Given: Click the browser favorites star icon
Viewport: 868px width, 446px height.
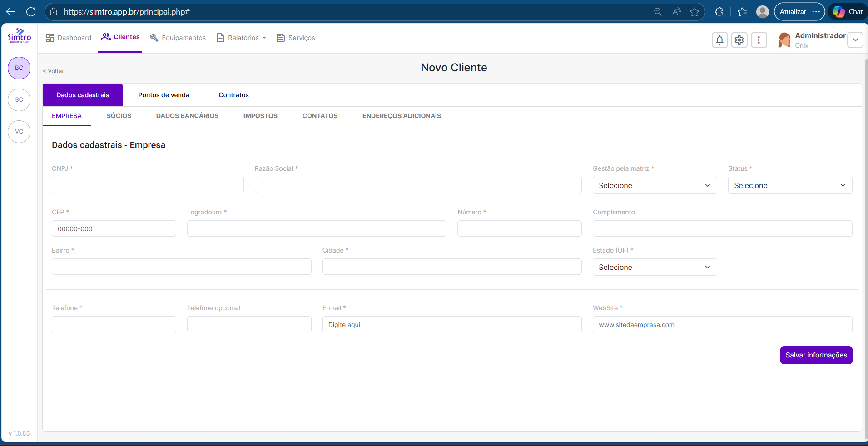Looking at the screenshot, I should (x=694, y=12).
